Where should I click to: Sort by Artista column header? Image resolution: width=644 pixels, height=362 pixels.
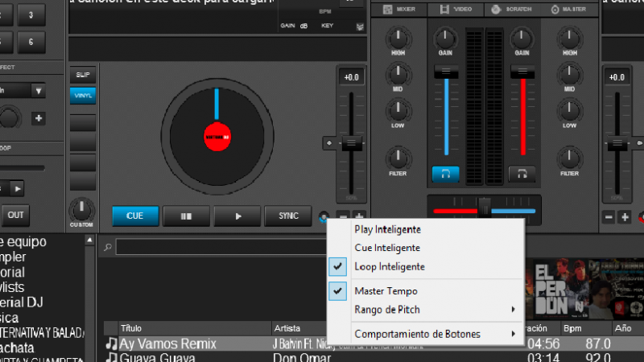[x=299, y=328]
